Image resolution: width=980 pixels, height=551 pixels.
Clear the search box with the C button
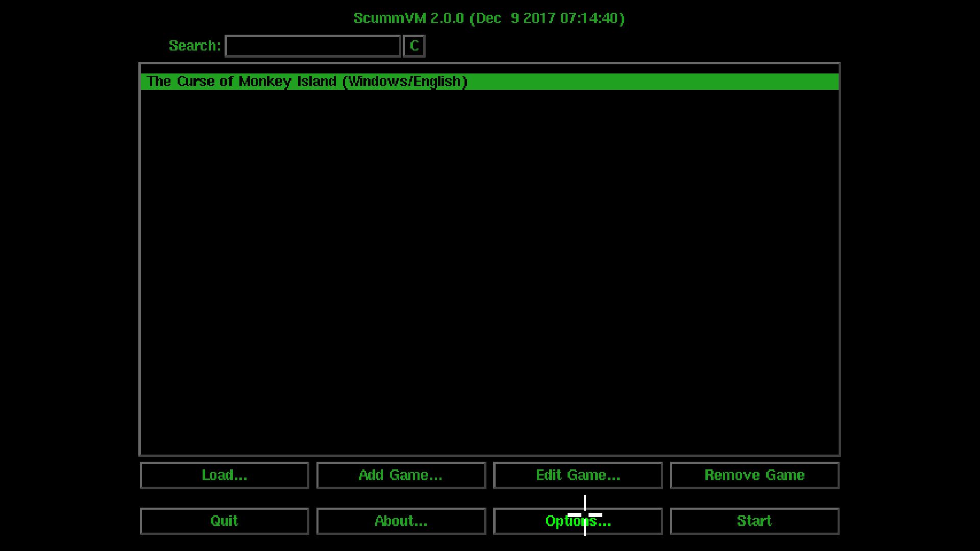click(x=413, y=46)
